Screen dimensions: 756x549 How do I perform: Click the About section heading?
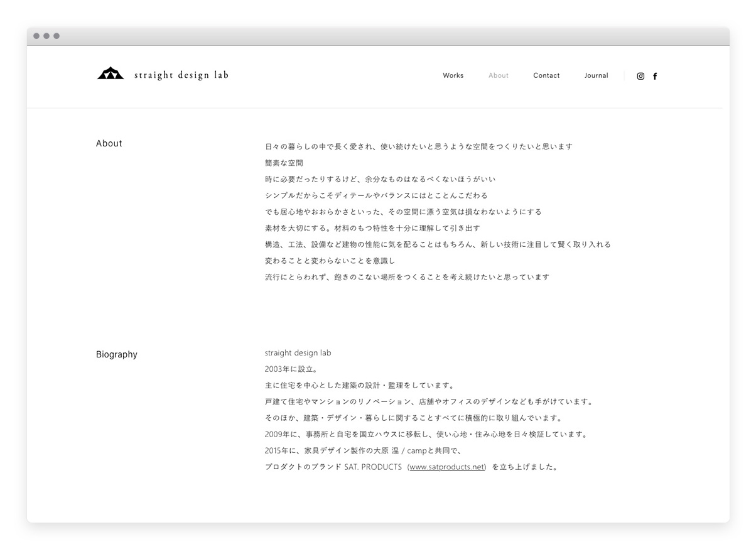click(109, 143)
